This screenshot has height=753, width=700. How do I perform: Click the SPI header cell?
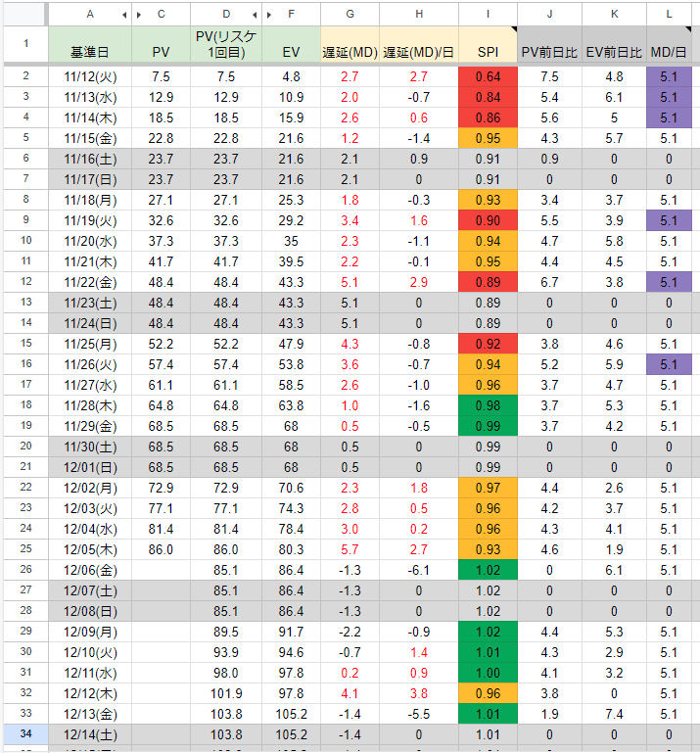[488, 44]
